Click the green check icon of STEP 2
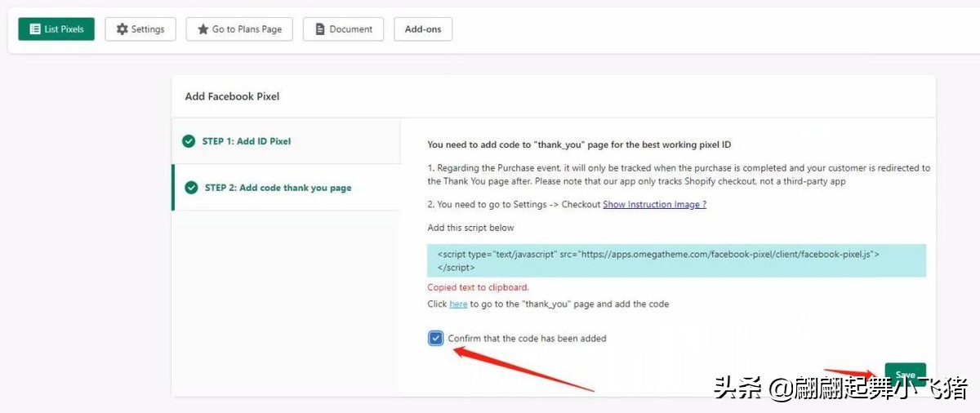 [x=191, y=188]
